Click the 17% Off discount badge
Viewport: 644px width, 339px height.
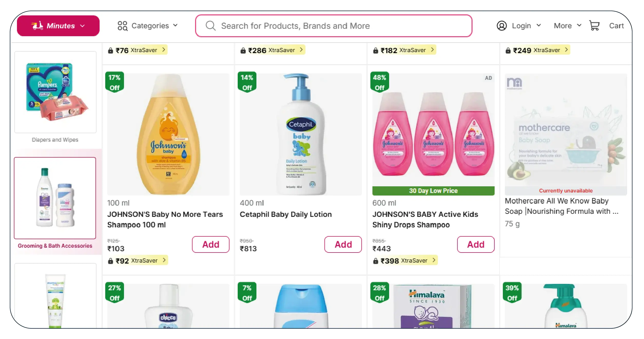click(x=114, y=82)
